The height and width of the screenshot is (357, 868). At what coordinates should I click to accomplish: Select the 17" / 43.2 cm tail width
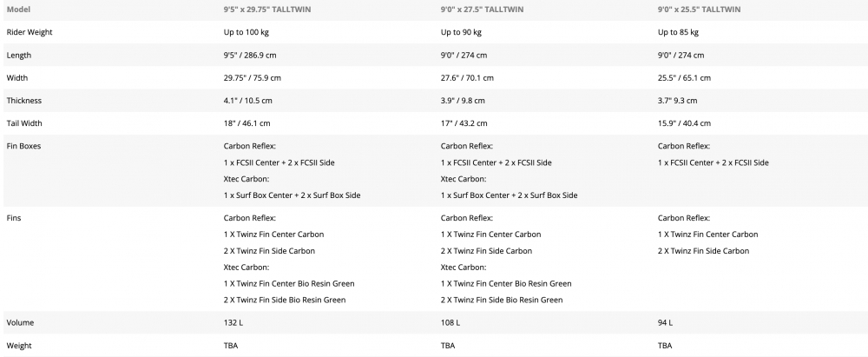coord(464,123)
